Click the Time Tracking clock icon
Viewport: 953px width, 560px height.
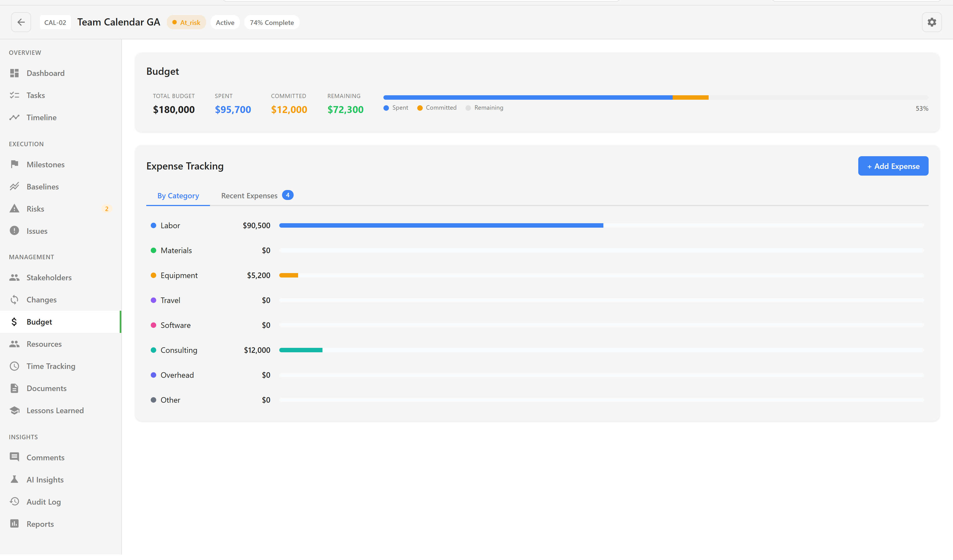pos(14,367)
